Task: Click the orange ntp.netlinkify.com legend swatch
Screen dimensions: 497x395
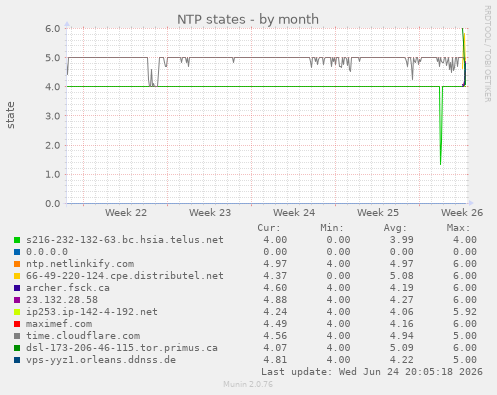Action: click(x=17, y=264)
